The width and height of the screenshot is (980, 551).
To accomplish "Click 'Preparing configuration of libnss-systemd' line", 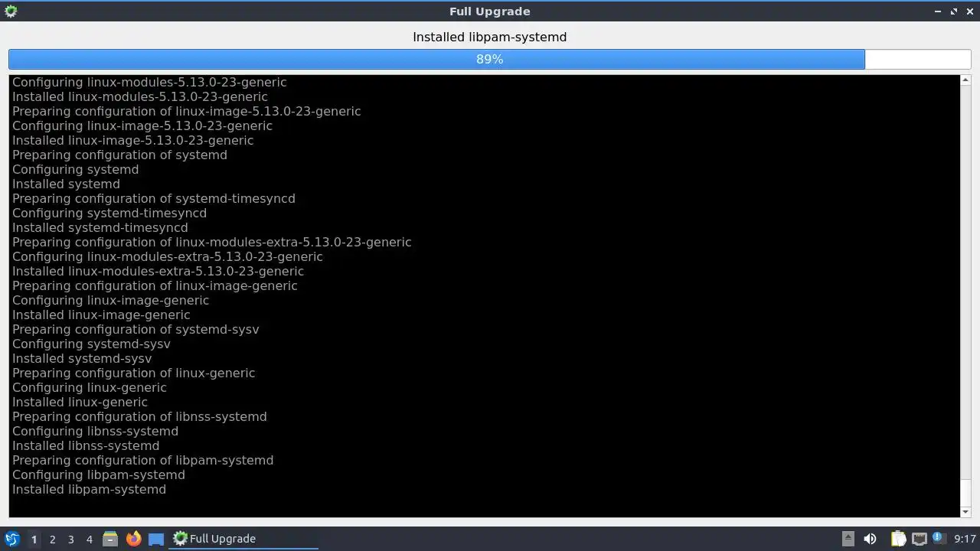I will pos(139,416).
